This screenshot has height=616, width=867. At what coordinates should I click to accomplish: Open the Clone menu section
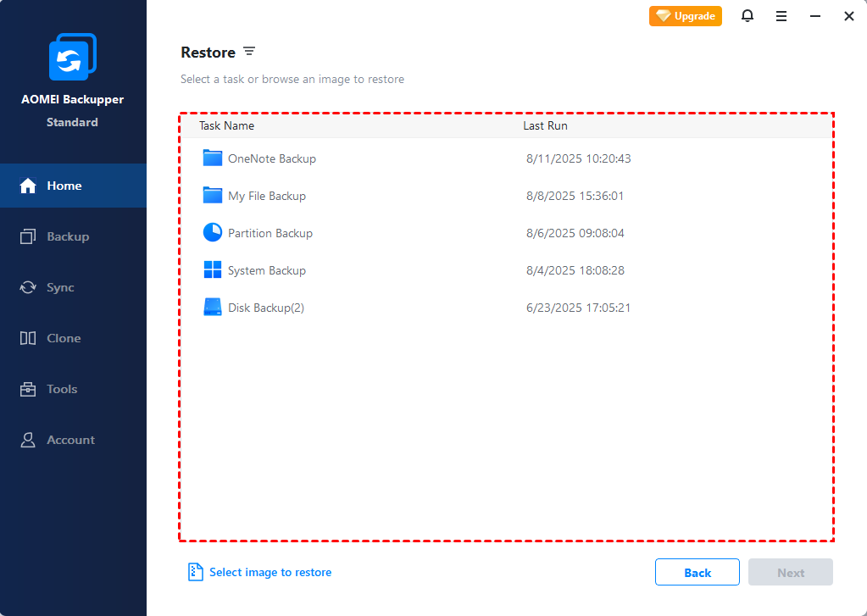click(x=74, y=338)
